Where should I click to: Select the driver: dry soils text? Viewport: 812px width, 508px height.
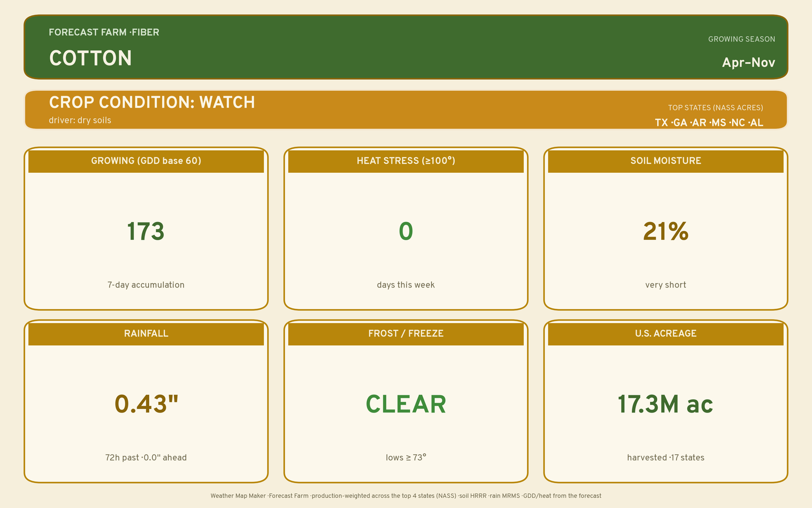click(x=80, y=120)
